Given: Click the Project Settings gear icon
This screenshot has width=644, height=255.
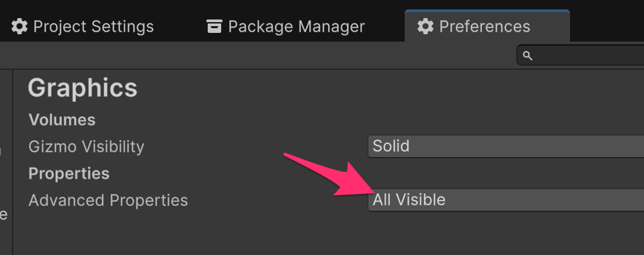Looking at the screenshot, I should (x=19, y=27).
